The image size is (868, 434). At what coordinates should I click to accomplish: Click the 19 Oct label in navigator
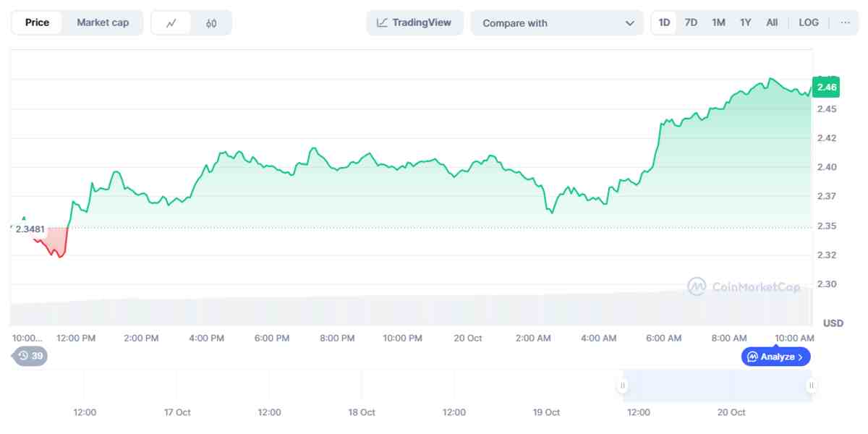546,412
